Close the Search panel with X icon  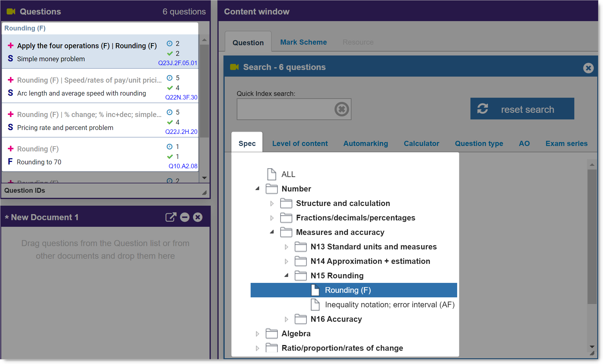click(588, 68)
